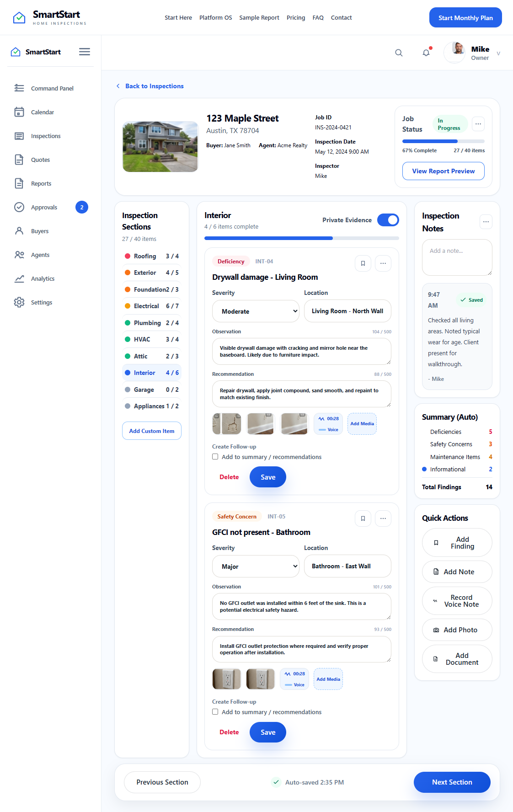Open Inspection Notes options ellipsis
Viewport: 513px width, 812px height.
coord(486,222)
